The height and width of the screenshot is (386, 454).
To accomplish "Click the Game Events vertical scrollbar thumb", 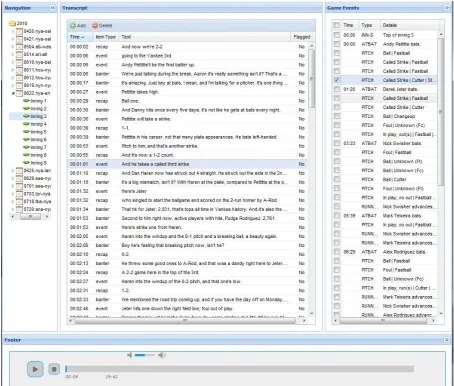I will coord(441,112).
